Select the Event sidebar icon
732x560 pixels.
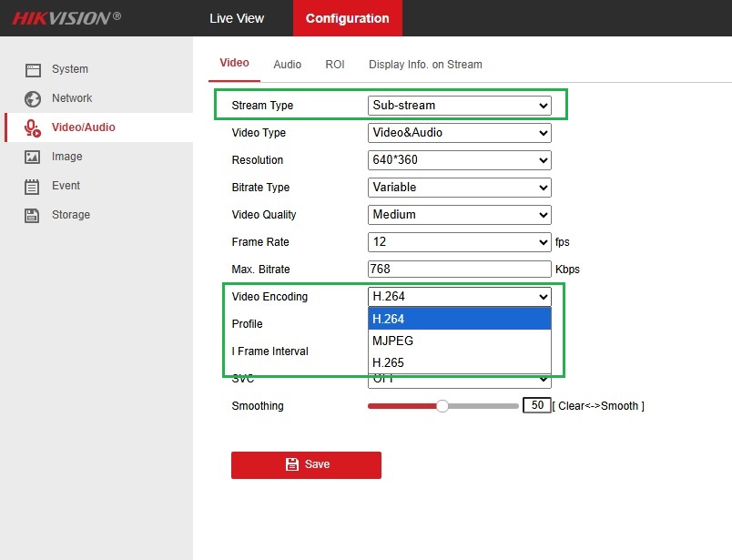tap(33, 185)
